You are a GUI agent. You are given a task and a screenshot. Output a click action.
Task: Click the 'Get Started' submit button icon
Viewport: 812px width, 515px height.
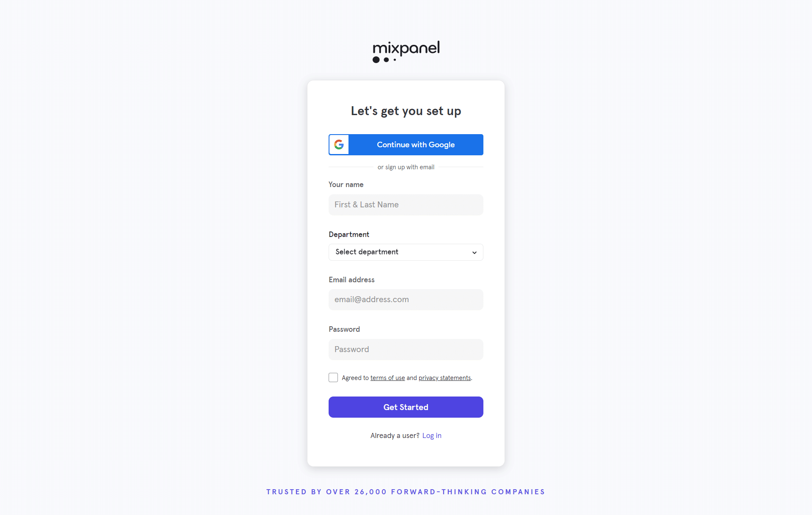tap(406, 407)
